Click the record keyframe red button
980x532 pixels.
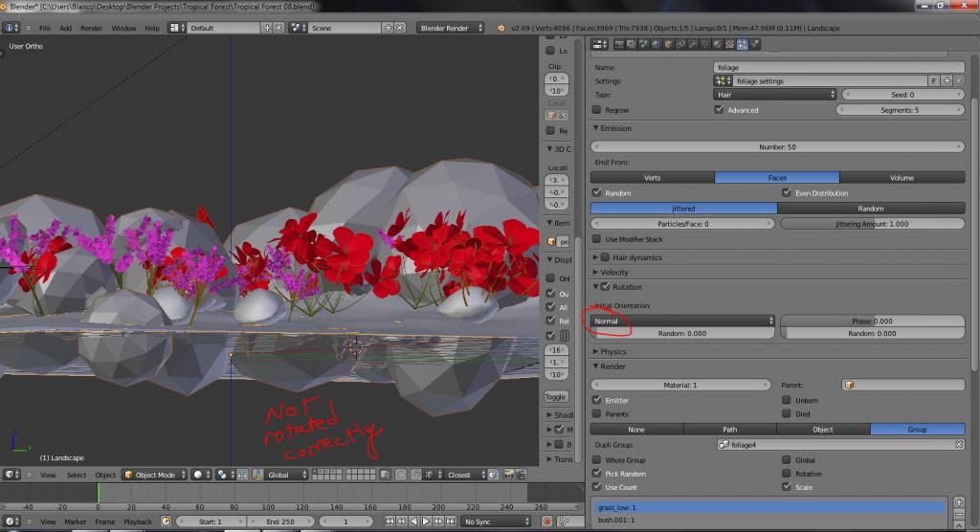coord(546,521)
